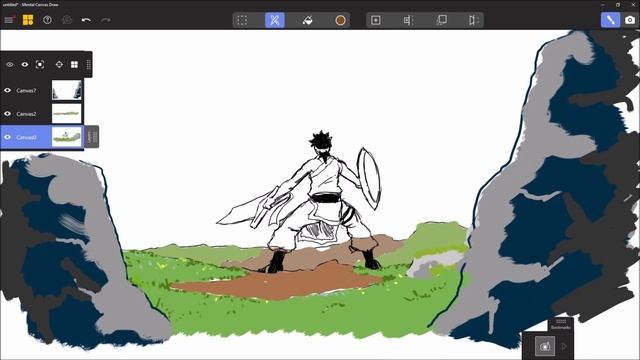Toggle visibility of the Canvas7 layer
Viewport: 640px width, 360px height.
pyautogui.click(x=7, y=90)
